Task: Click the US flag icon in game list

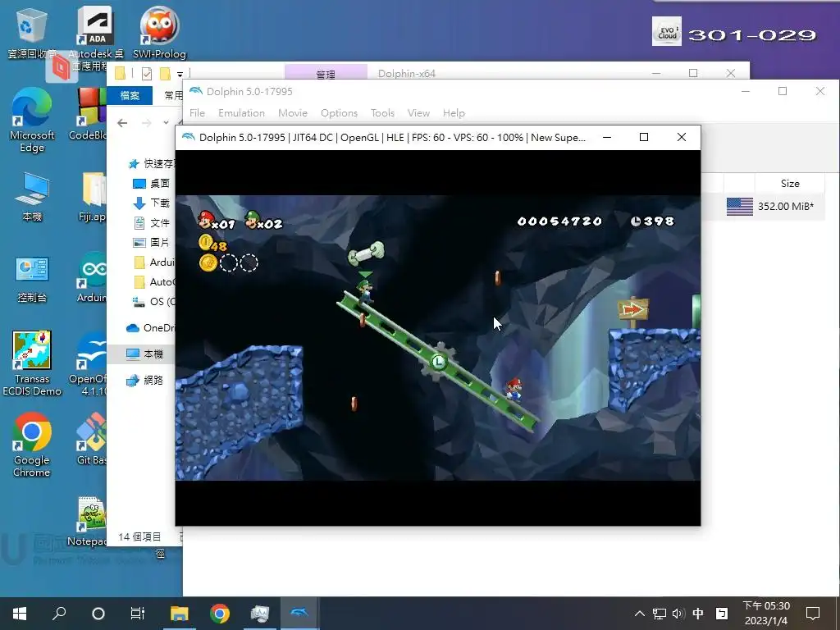Action: tap(740, 206)
